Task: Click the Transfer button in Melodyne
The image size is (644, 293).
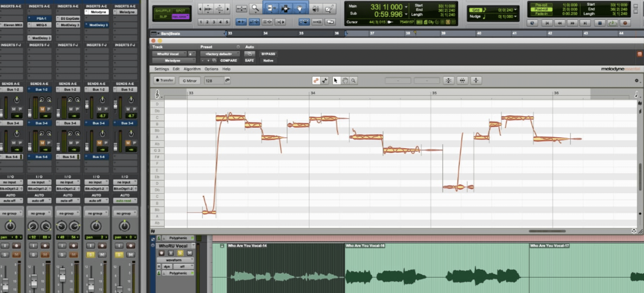Action: tap(164, 80)
